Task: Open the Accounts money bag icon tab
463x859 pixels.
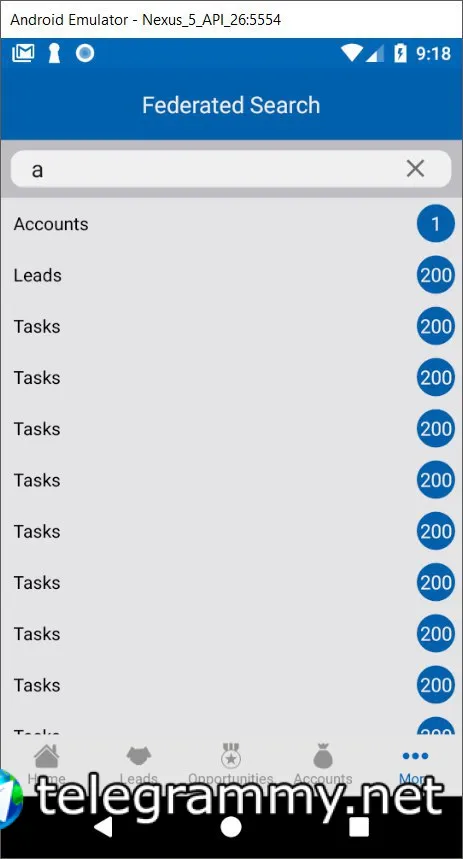Action: (323, 756)
